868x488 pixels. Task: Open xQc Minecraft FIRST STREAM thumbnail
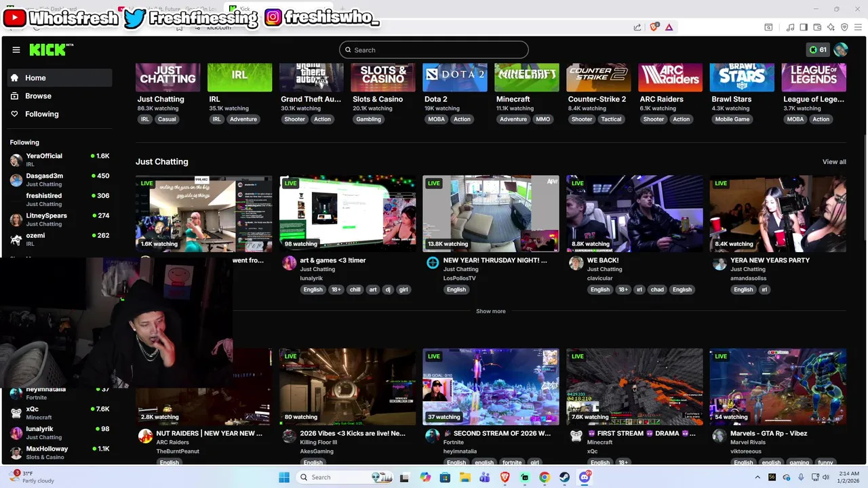tap(635, 386)
